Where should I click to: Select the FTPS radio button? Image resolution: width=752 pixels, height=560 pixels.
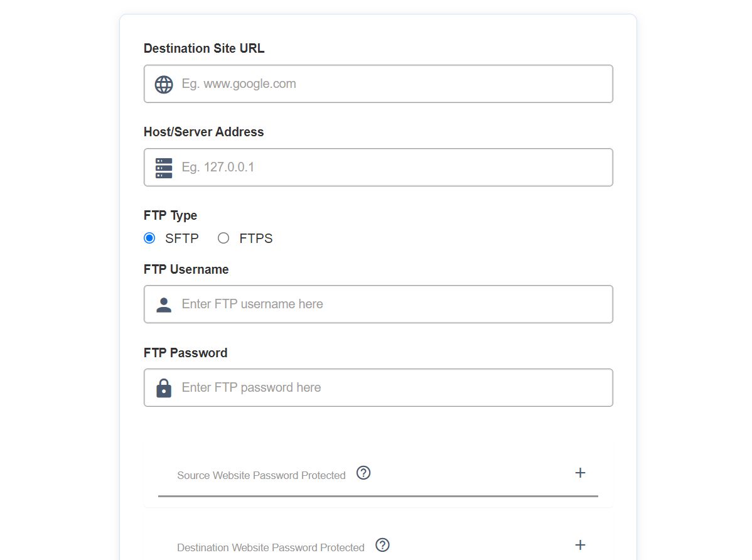coord(223,238)
